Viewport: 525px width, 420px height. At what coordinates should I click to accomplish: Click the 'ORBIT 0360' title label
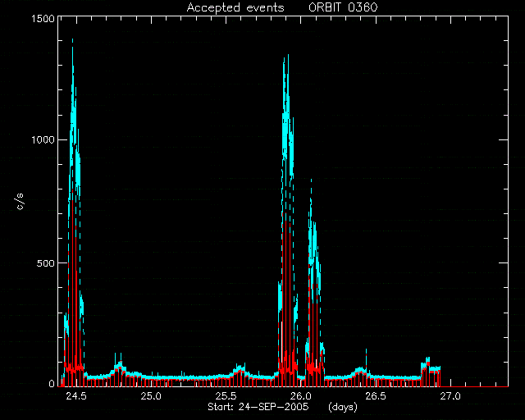pyautogui.click(x=343, y=7)
